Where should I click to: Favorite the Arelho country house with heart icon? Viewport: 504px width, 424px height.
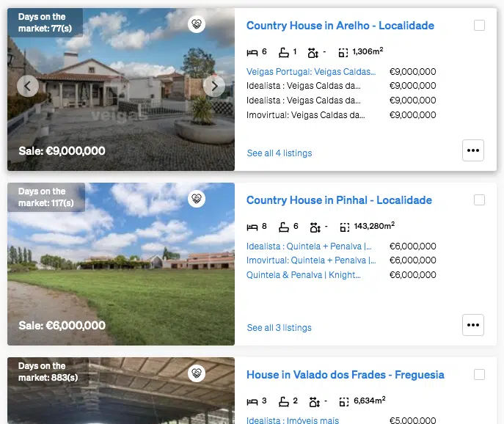(x=197, y=24)
